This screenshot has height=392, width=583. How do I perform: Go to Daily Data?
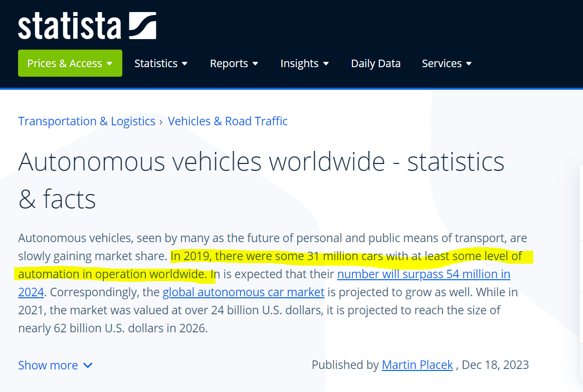pyautogui.click(x=375, y=64)
